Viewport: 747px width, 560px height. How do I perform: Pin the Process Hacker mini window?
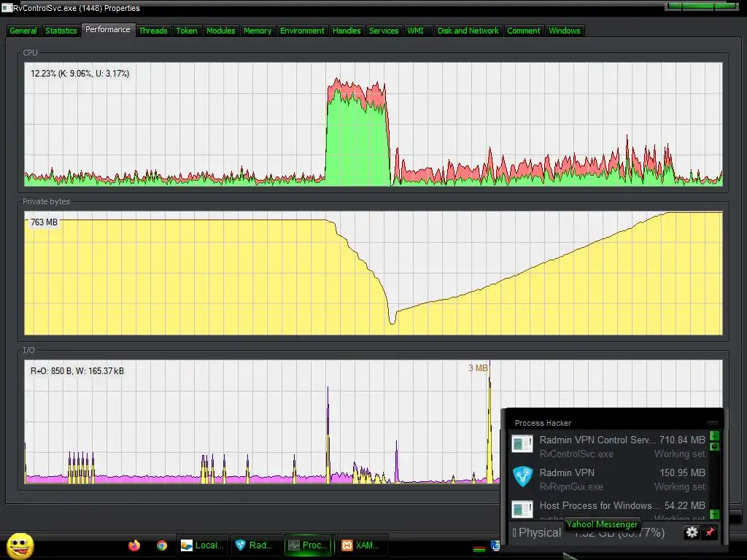click(710, 532)
